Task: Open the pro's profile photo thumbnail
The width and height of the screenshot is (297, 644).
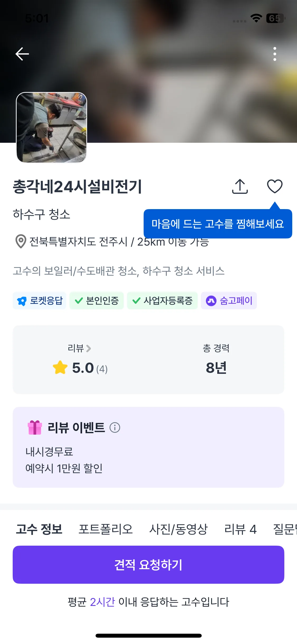Action: pos(51,127)
